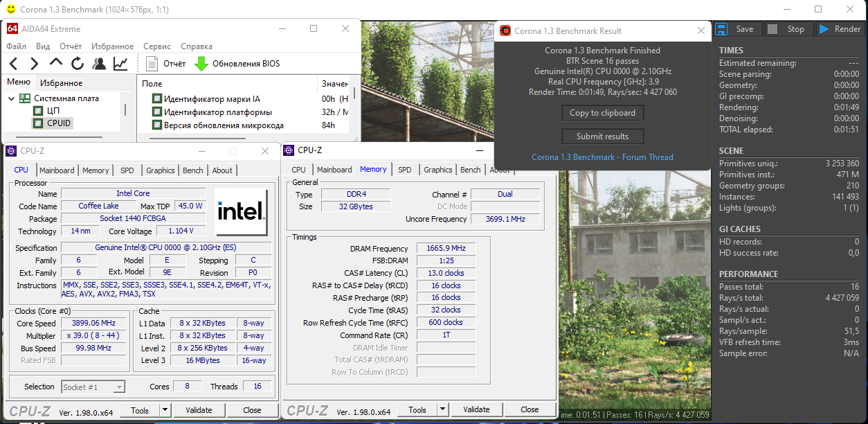This screenshot has height=424, width=868.
Task: Click the Отчёт report toolbar button
Action: pos(166,64)
